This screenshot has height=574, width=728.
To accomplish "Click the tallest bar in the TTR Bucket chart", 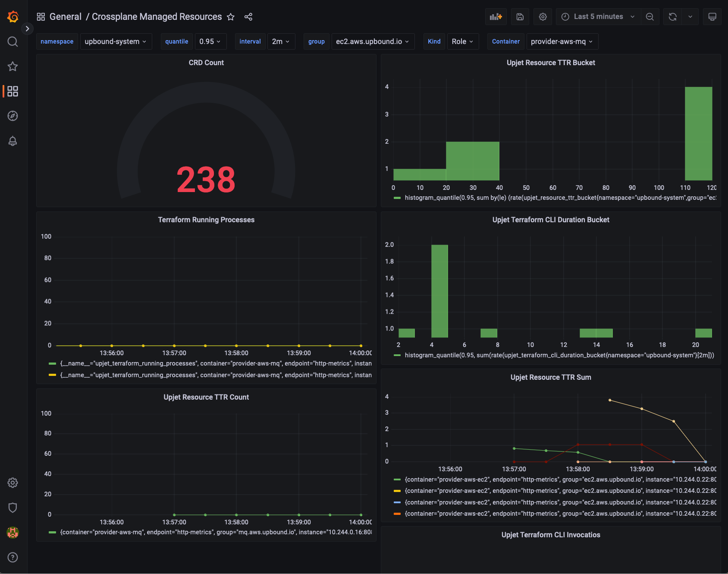I will pos(698,133).
